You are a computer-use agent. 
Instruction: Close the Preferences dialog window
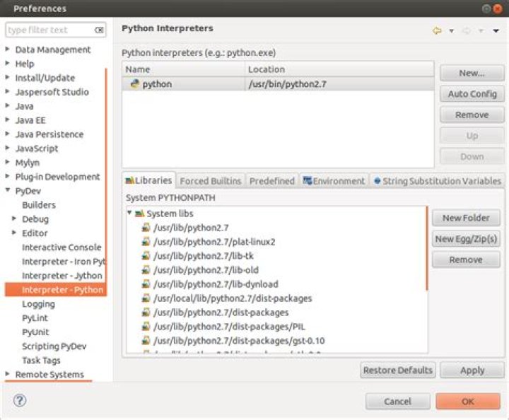coord(497,8)
